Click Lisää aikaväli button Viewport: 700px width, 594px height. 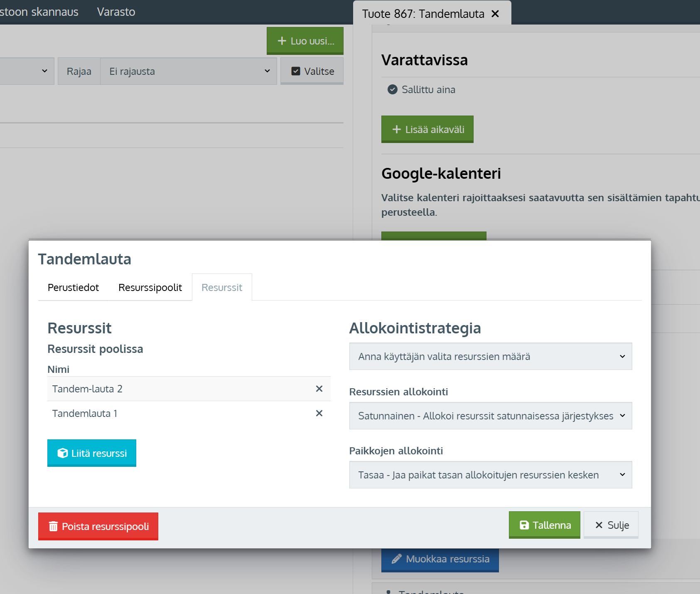(x=427, y=129)
